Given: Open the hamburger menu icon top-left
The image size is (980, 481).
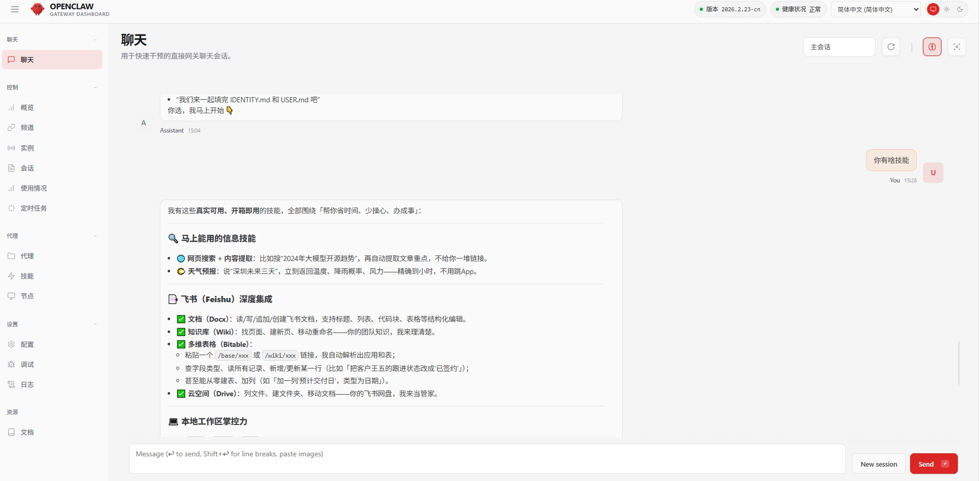Looking at the screenshot, I should click(15, 9).
